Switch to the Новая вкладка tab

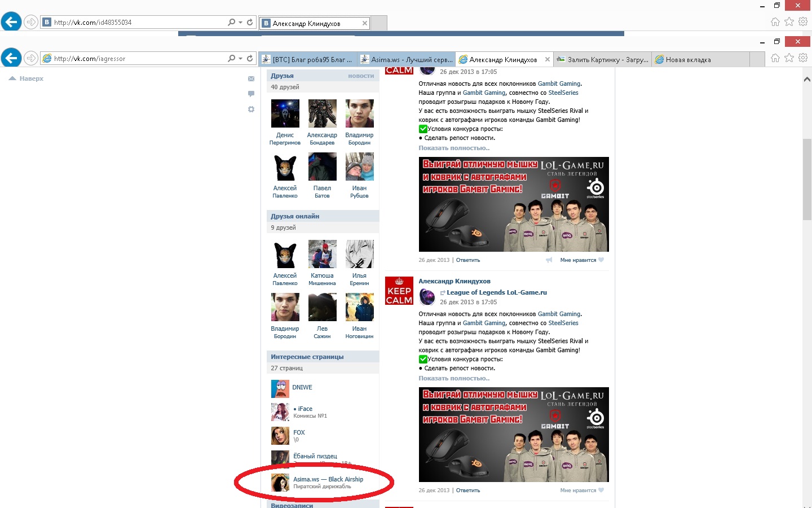tap(700, 59)
